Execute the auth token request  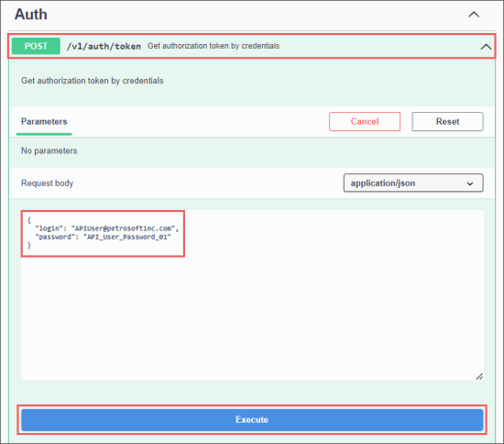pyautogui.click(x=252, y=420)
